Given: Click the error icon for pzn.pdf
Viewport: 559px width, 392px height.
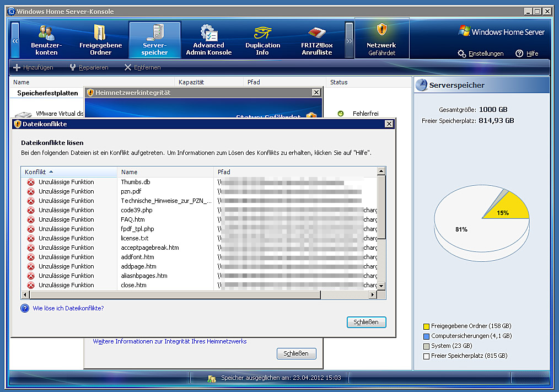Looking at the screenshot, I should point(31,191).
